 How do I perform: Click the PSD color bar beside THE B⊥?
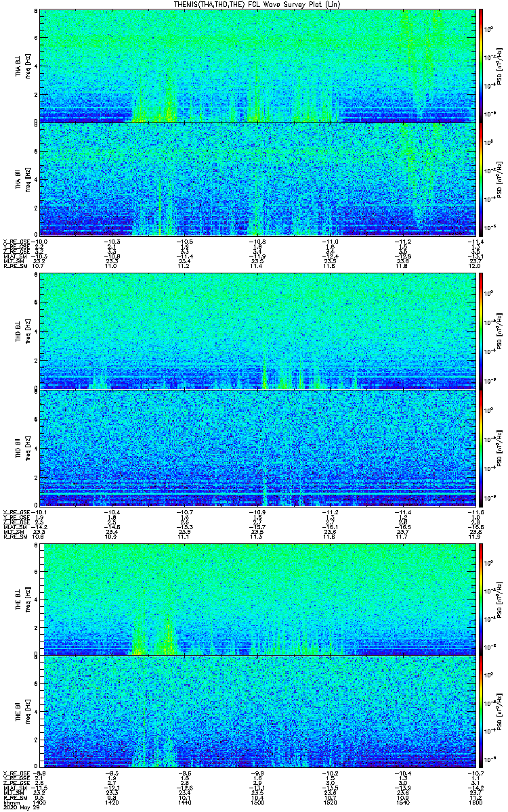point(482,600)
